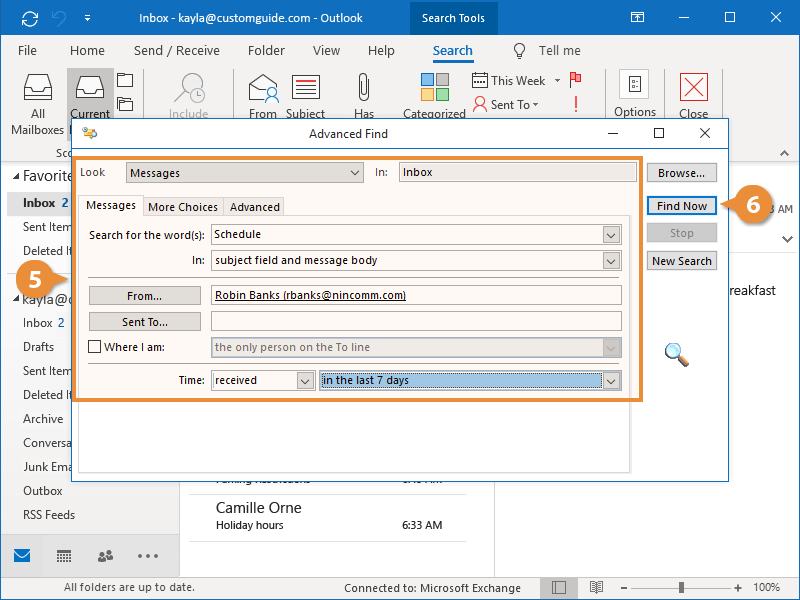Click the zoom in plus button
The height and width of the screenshot is (600, 800).
click(x=738, y=588)
